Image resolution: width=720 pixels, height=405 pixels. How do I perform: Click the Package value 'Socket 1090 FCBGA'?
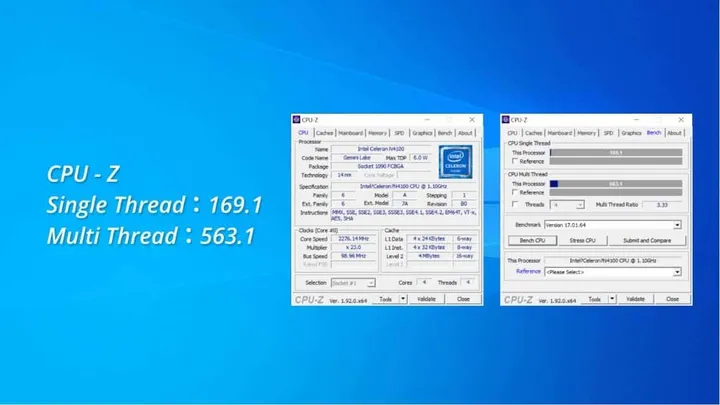(x=381, y=166)
